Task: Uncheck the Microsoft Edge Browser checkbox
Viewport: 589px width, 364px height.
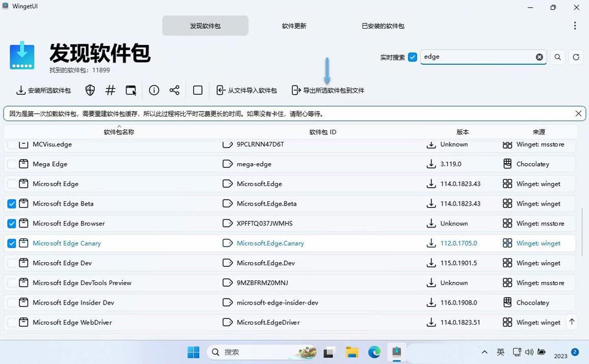Action: point(12,223)
